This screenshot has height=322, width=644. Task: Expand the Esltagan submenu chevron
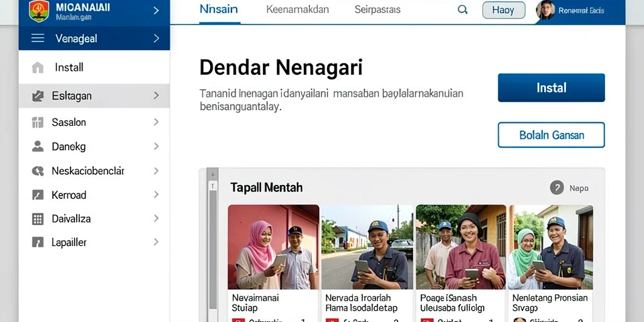(156, 96)
